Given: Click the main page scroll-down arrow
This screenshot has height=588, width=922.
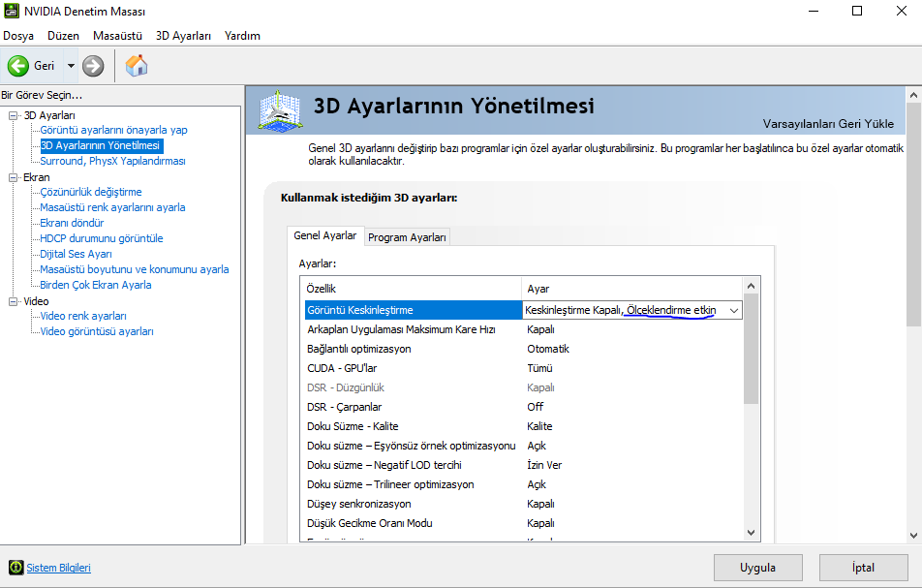Looking at the screenshot, I should tap(913, 536).
